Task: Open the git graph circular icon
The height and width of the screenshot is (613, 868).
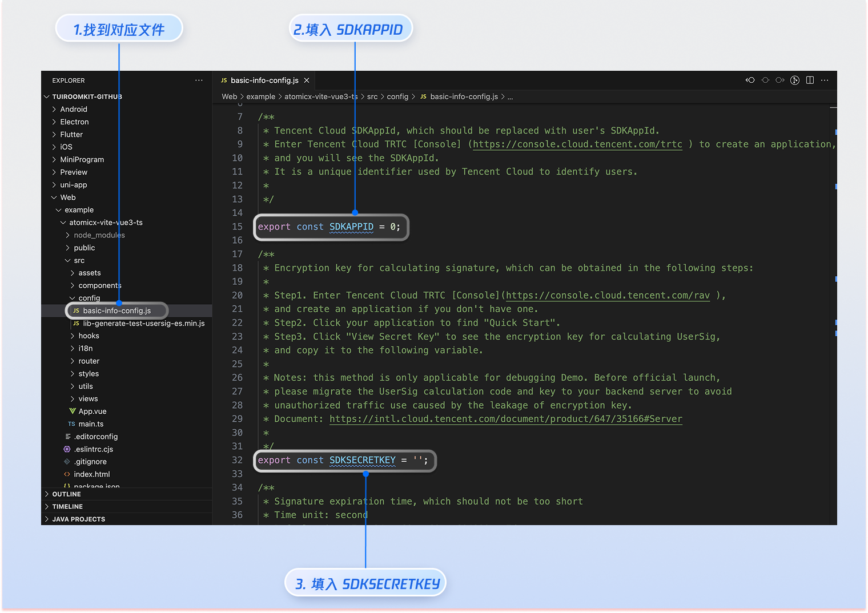Action: pos(794,80)
